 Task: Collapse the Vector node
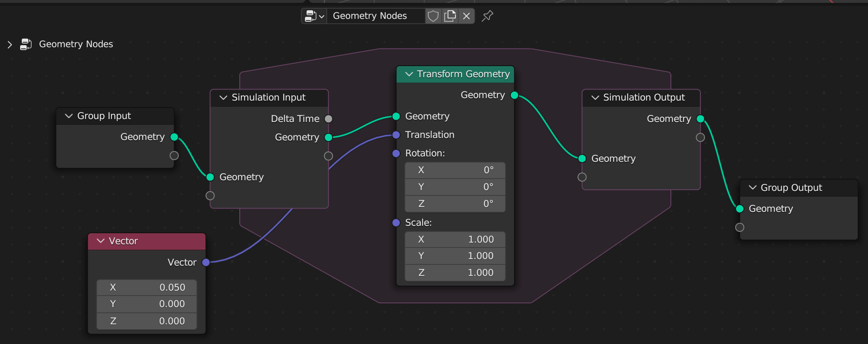101,241
